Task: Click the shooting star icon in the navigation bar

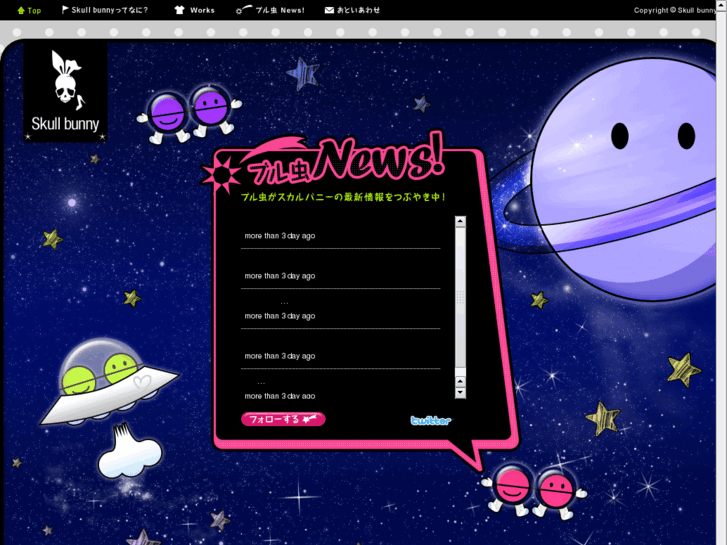Action: [244, 9]
